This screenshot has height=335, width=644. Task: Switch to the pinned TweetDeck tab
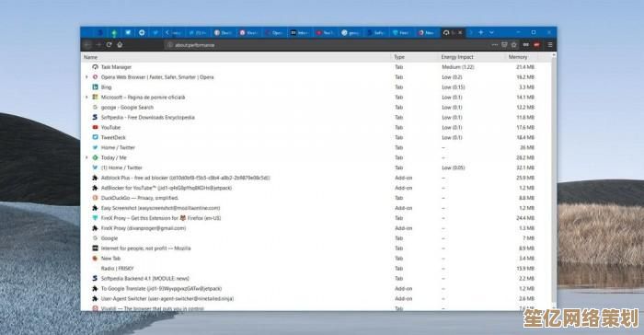[x=128, y=32]
